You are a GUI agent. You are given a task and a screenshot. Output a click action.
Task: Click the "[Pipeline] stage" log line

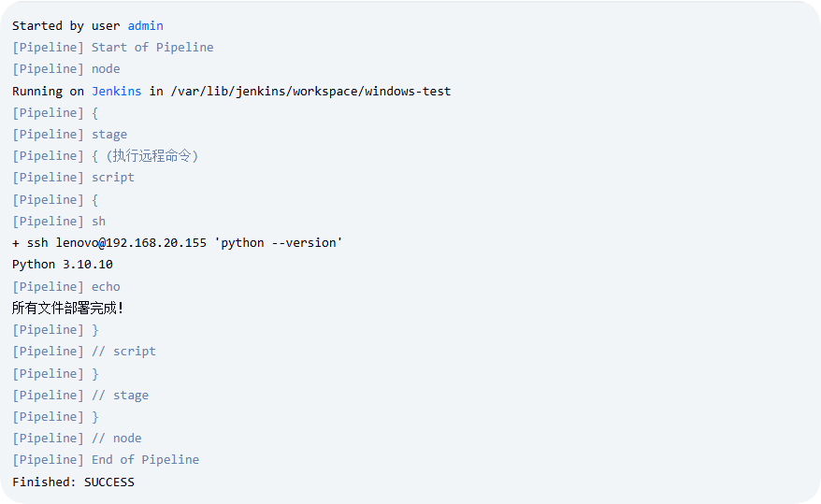click(69, 135)
